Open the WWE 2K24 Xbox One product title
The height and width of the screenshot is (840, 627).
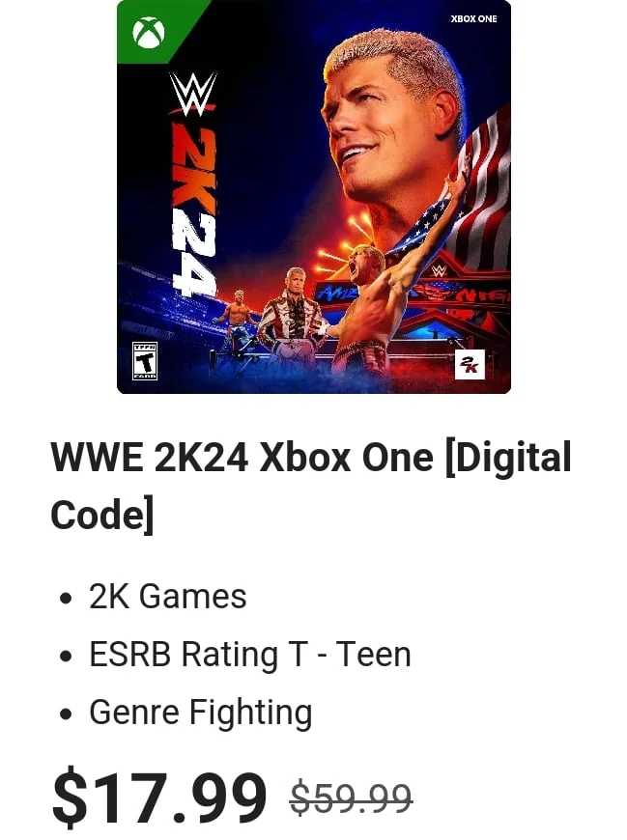coord(311,486)
